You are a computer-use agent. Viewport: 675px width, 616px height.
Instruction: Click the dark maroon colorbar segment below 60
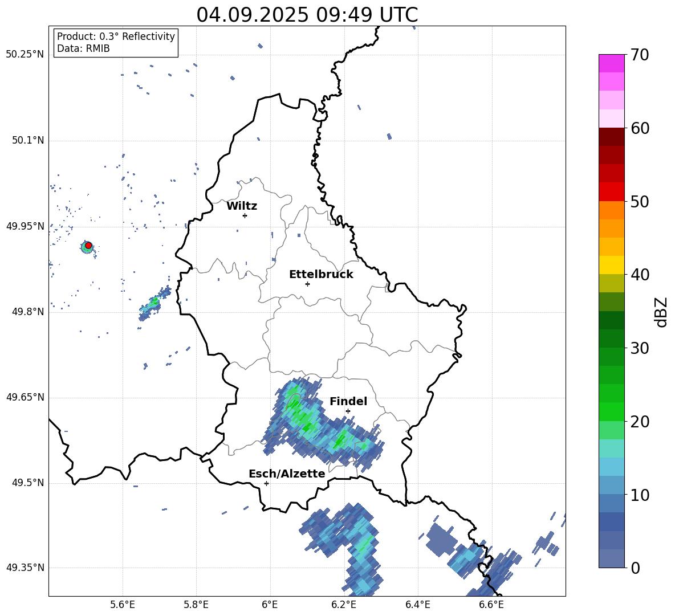click(x=611, y=137)
